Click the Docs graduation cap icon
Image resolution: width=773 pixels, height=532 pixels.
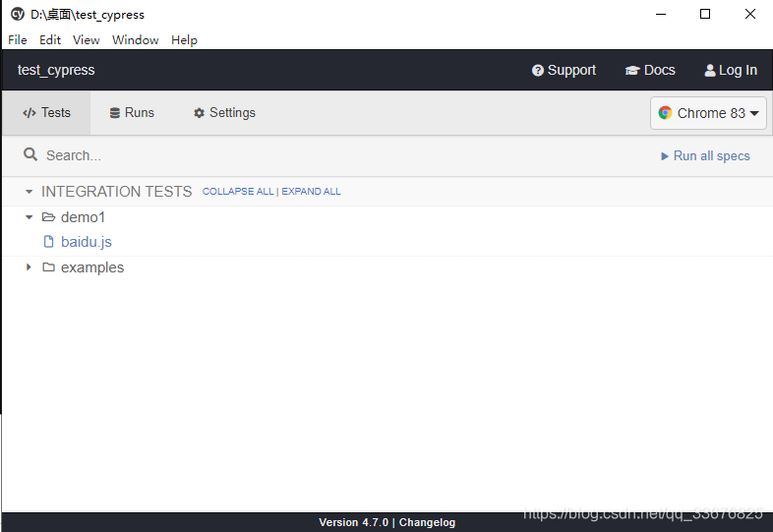coord(632,71)
